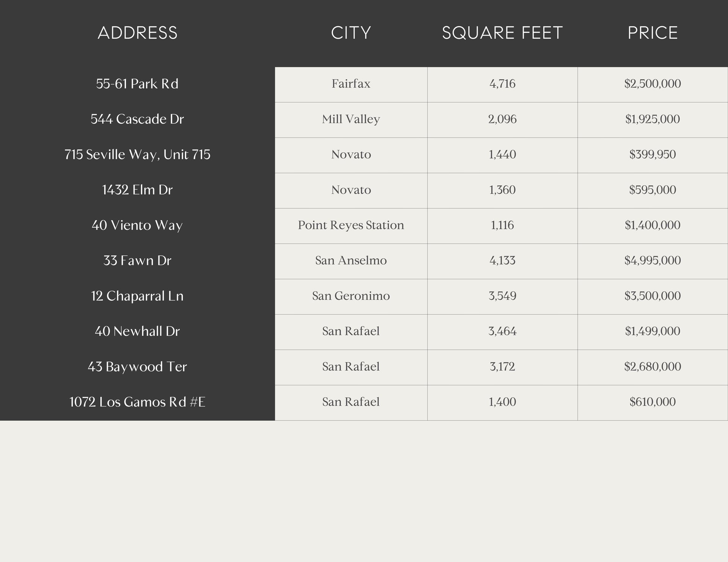Open the 33 Fawn Dr listing

[137, 261]
